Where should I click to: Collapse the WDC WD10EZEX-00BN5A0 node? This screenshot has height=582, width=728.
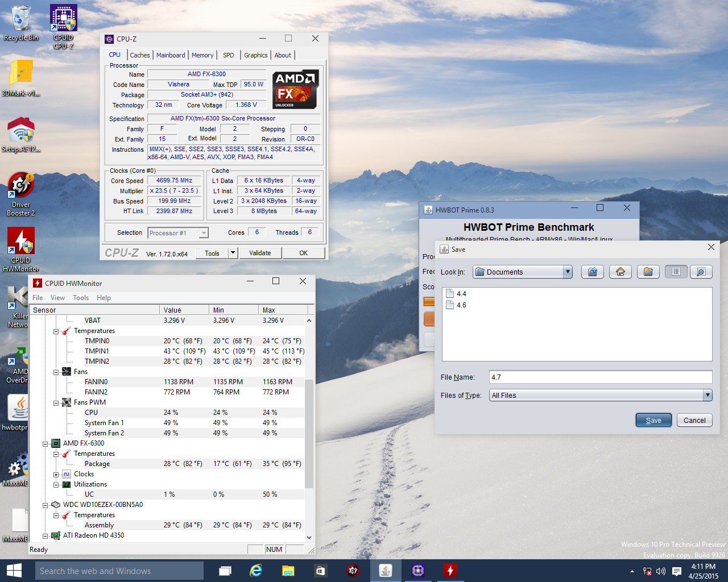coord(45,505)
